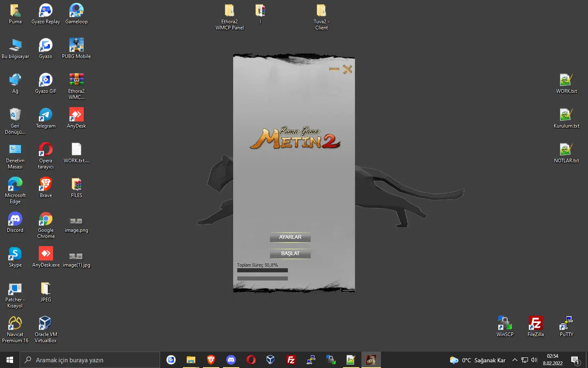Switch to Discord in the taskbar
Viewport: 588px width, 368px height.
pos(231,360)
